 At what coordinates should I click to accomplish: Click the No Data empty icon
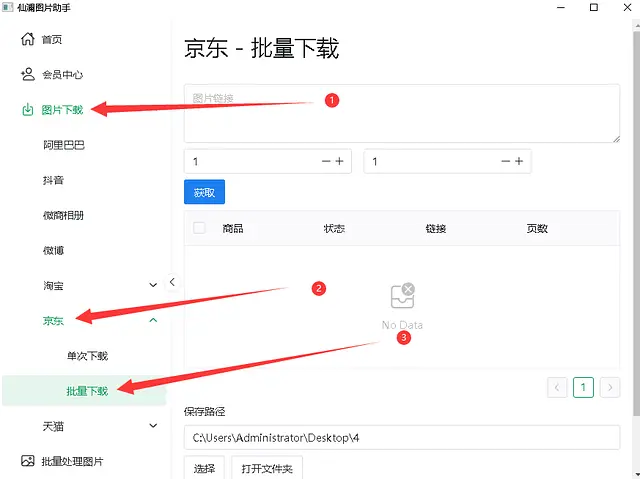(402, 296)
